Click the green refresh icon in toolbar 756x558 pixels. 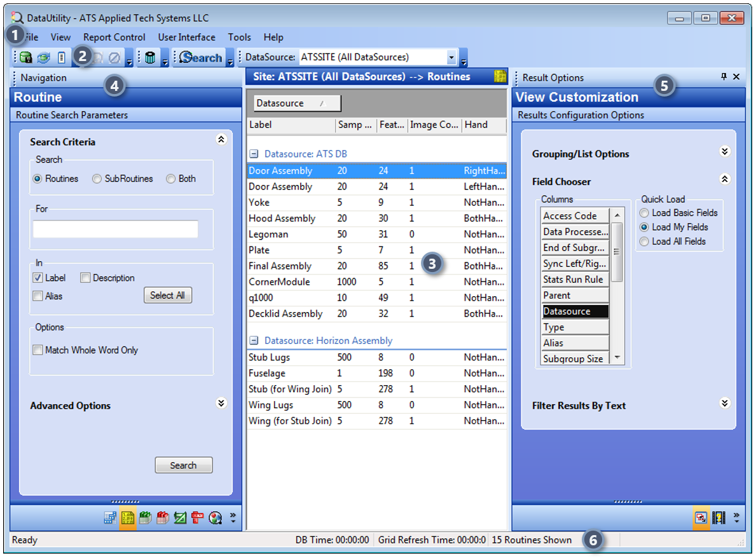coord(43,58)
